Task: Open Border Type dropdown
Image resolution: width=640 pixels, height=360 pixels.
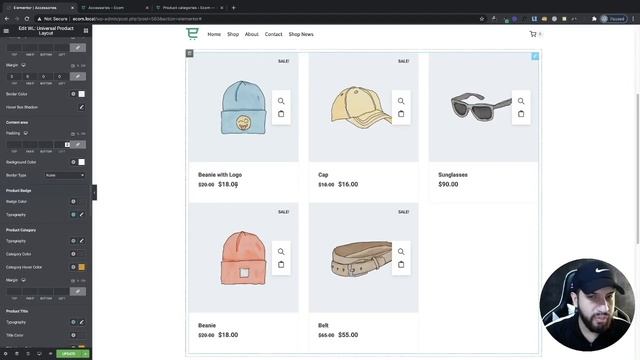Action: point(65,175)
